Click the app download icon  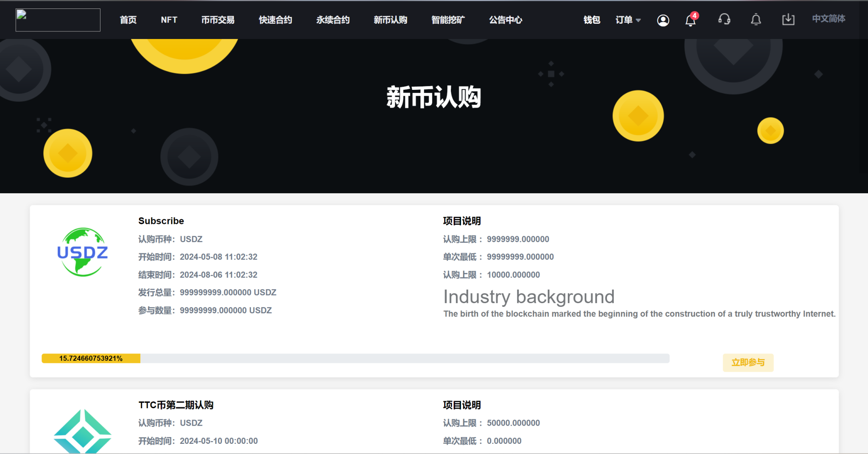pyautogui.click(x=788, y=19)
